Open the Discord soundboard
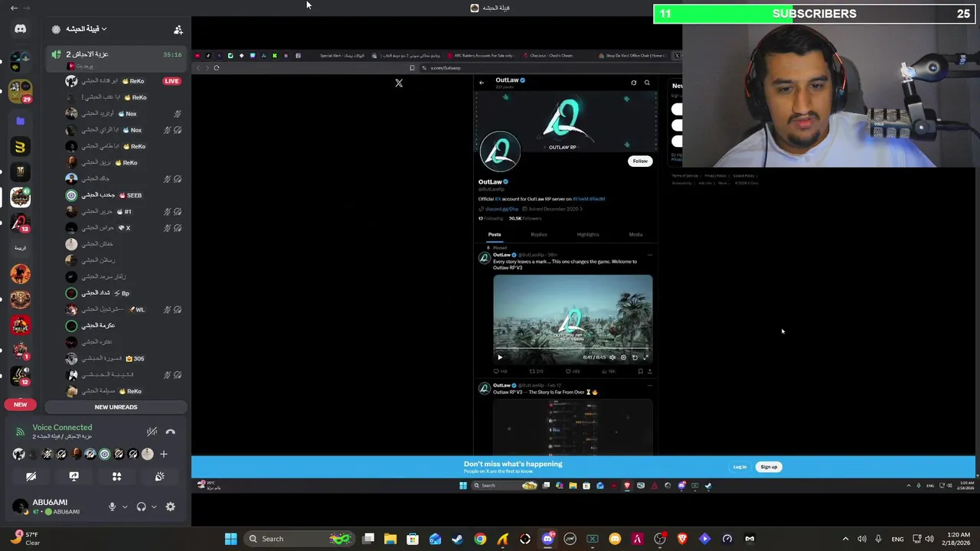The width and height of the screenshot is (980, 551). point(159,476)
